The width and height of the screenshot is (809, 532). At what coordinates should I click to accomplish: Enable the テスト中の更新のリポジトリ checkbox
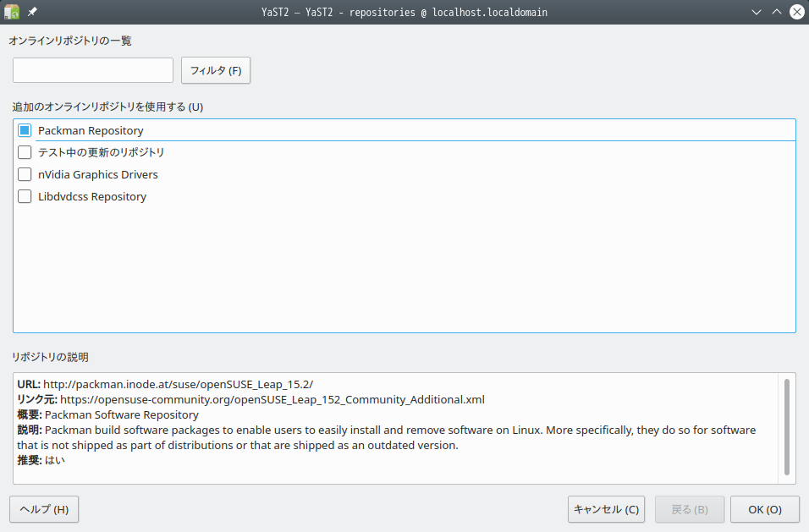[x=25, y=152]
